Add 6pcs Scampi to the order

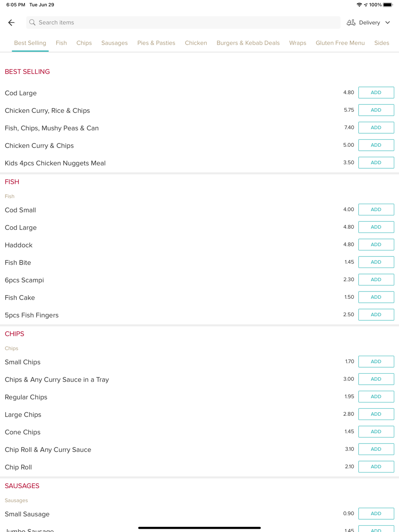pos(376,280)
